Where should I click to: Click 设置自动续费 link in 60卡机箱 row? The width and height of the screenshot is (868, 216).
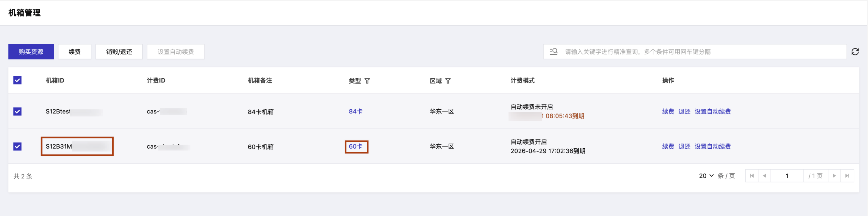[x=712, y=146]
